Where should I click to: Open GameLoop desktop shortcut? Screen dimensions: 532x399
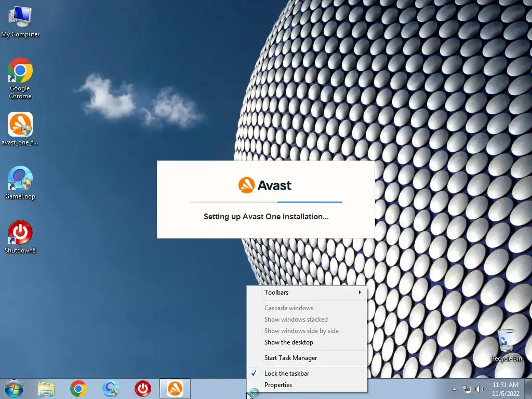pyautogui.click(x=20, y=182)
